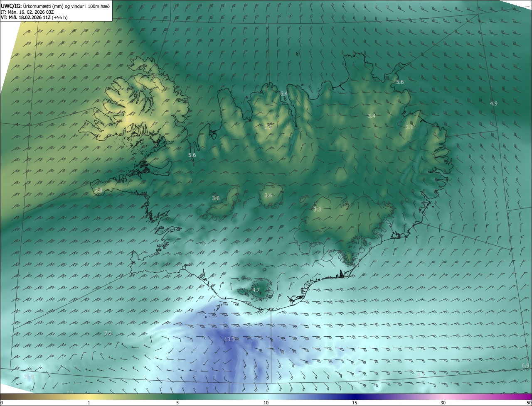Screen dimensions: 532x406
Task: Click the 'IT: Mán. 16. 02. 2026 03Z' line
Action: [27, 12]
